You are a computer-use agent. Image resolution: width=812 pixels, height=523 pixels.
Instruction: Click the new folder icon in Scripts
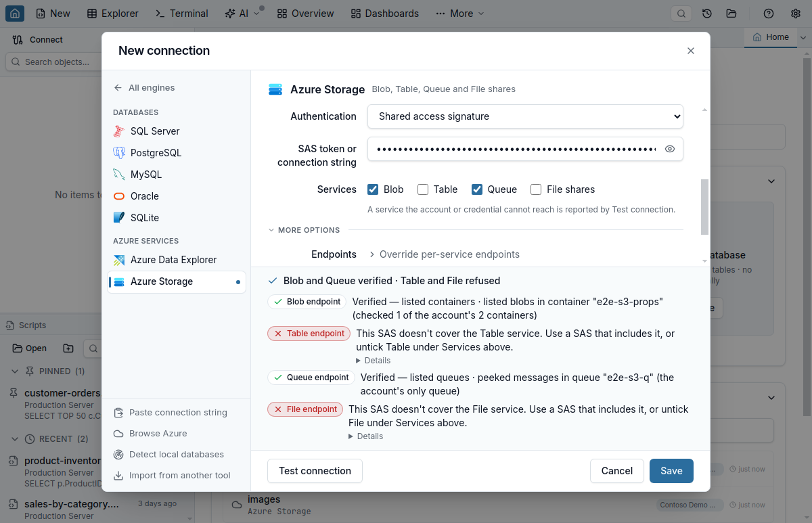(68, 348)
